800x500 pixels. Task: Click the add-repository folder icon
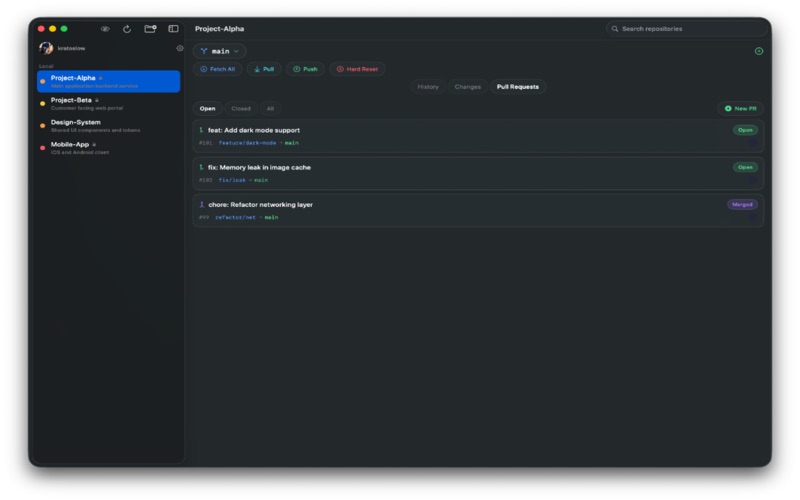[151, 29]
